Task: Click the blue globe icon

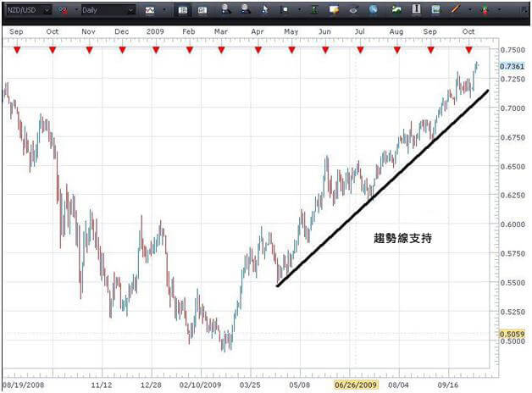Action: 375,10
